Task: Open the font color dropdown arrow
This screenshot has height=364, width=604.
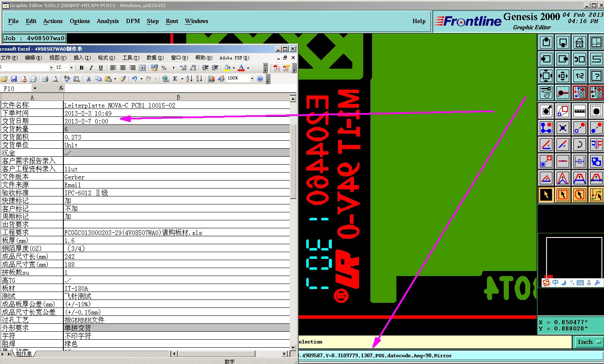Action: click(x=248, y=68)
